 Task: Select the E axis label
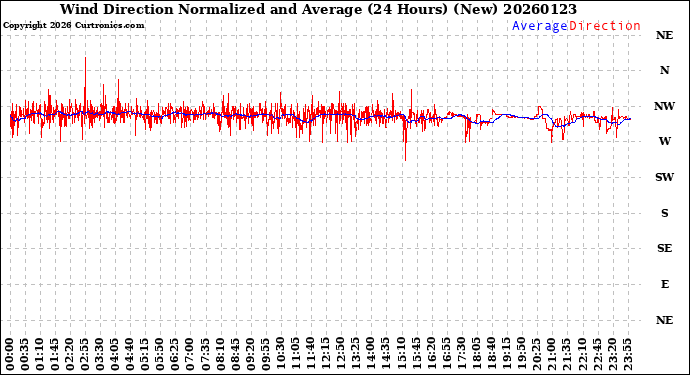(664, 284)
